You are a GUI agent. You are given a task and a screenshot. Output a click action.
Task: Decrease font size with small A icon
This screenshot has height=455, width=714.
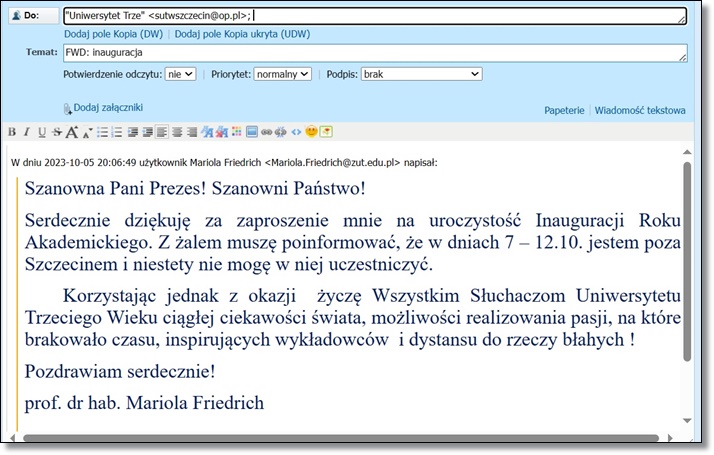pos(87,133)
